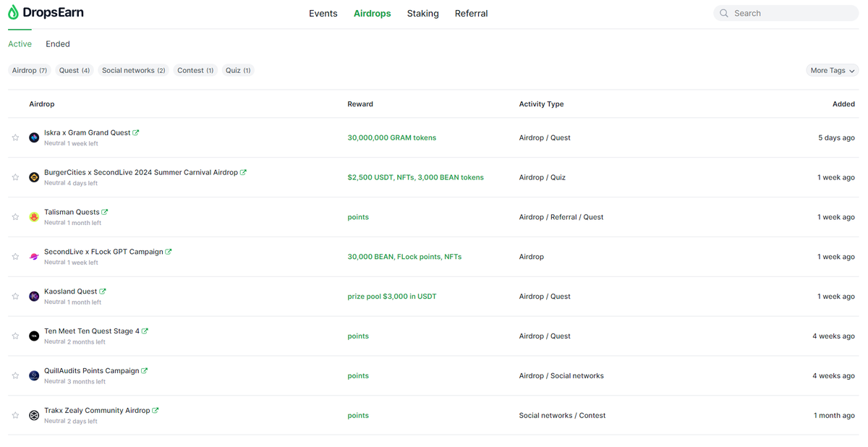Click the Activity Type column header
868x447 pixels.
(541, 104)
